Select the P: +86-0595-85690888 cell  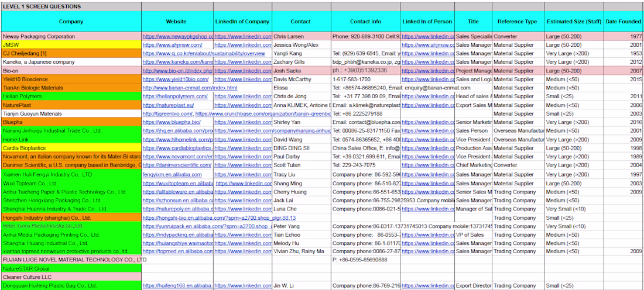pyautogui.click(x=365, y=260)
